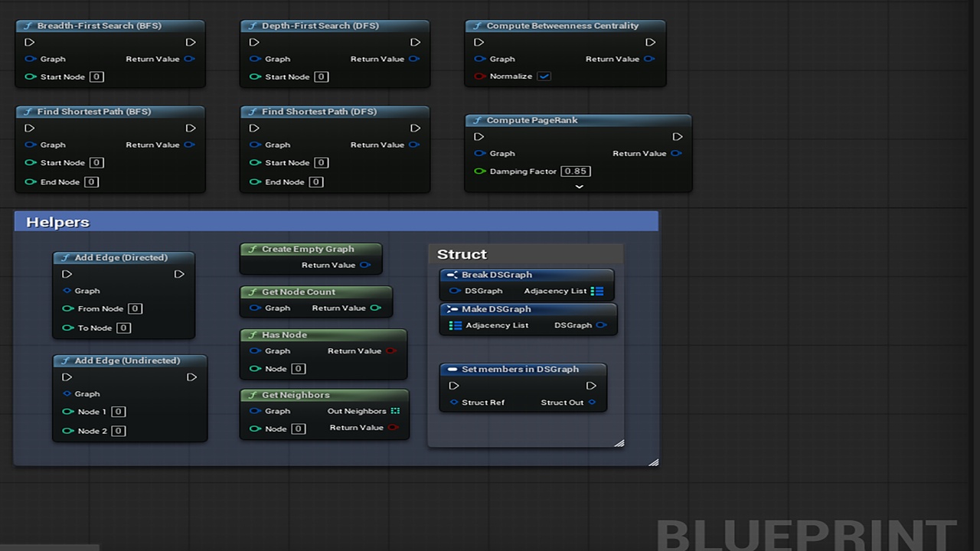980x551 pixels.
Task: Click exec input pin of Find Shortest Path (DFS)
Action: (x=254, y=128)
